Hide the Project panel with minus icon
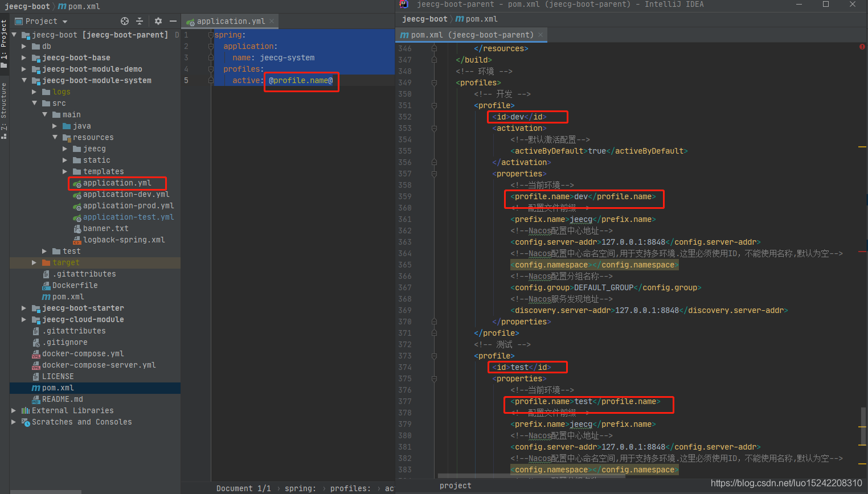 [173, 21]
